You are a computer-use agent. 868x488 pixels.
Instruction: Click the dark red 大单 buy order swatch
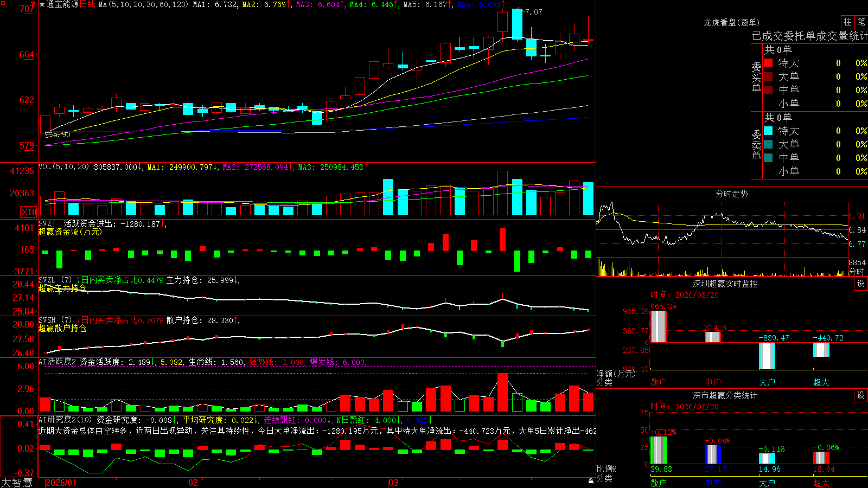click(x=768, y=76)
